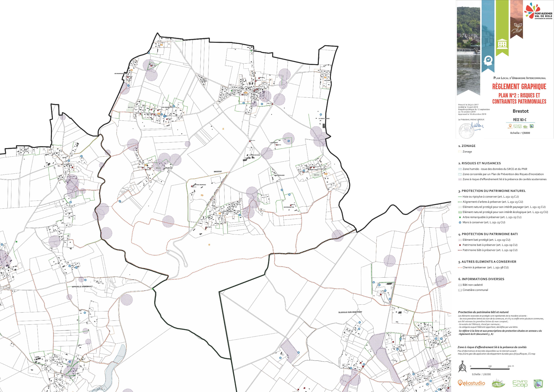
Task: Click the hatched Bâti non cadatré symbol
Action: pos(460,285)
